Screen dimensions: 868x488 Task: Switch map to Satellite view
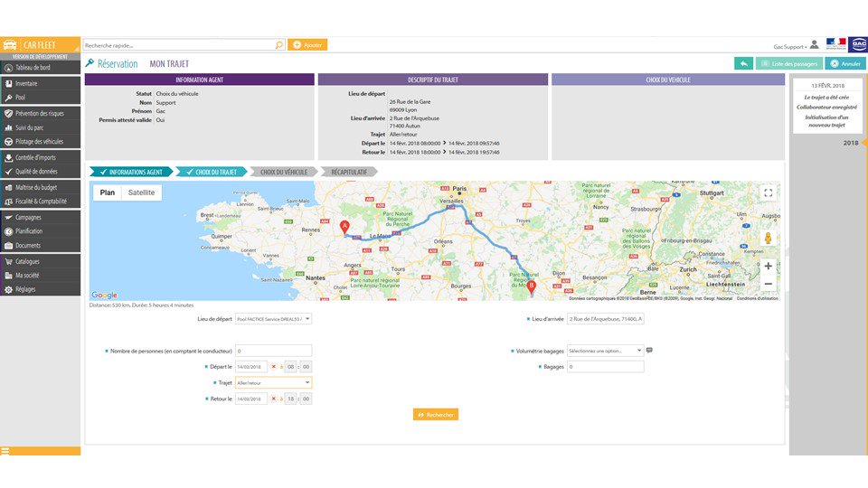[x=141, y=192]
